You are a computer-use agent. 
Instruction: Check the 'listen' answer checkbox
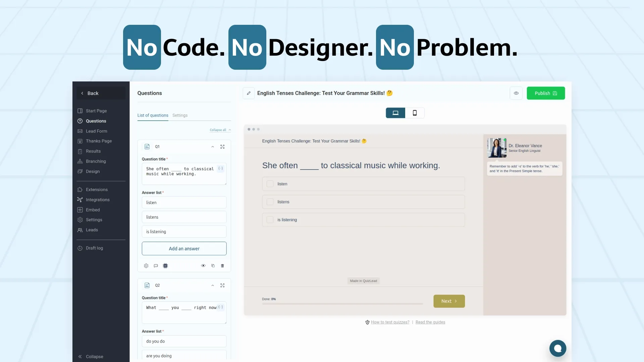[x=270, y=184]
